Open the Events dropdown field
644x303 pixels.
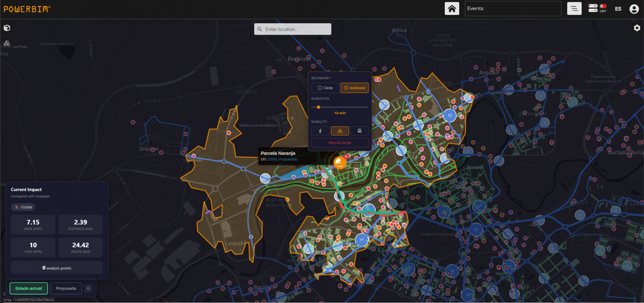coord(513,9)
